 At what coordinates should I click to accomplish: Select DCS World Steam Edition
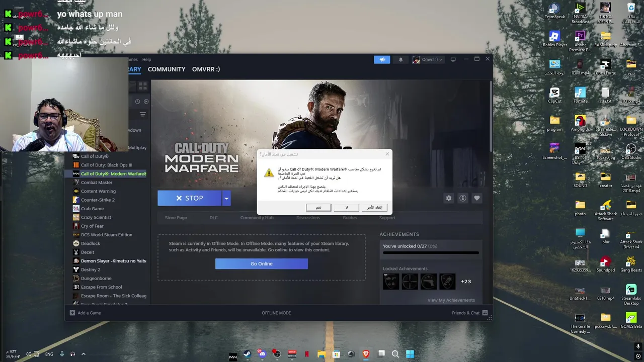[106, 235]
